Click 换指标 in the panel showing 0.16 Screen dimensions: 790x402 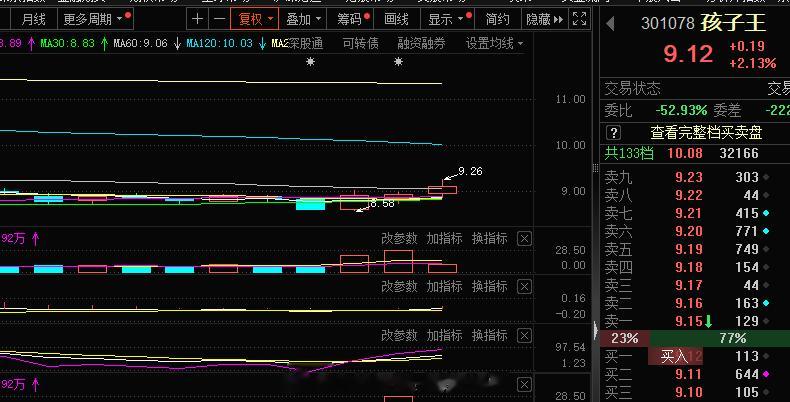coord(490,287)
